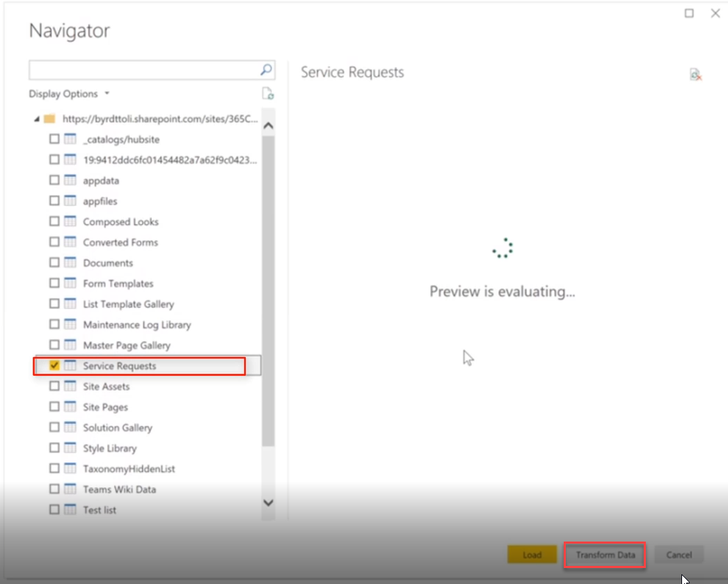
Task: Click table icon for Composed Looks
Action: coord(70,221)
